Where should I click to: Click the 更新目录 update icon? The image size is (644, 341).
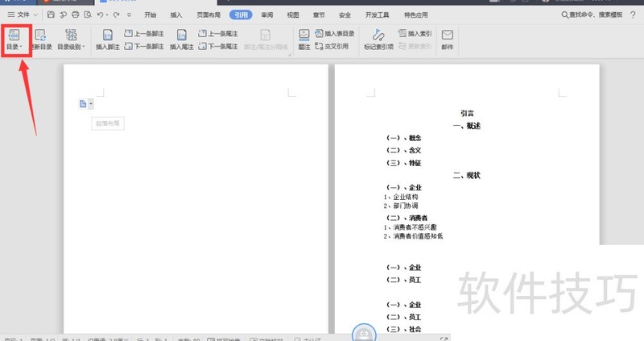click(40, 35)
